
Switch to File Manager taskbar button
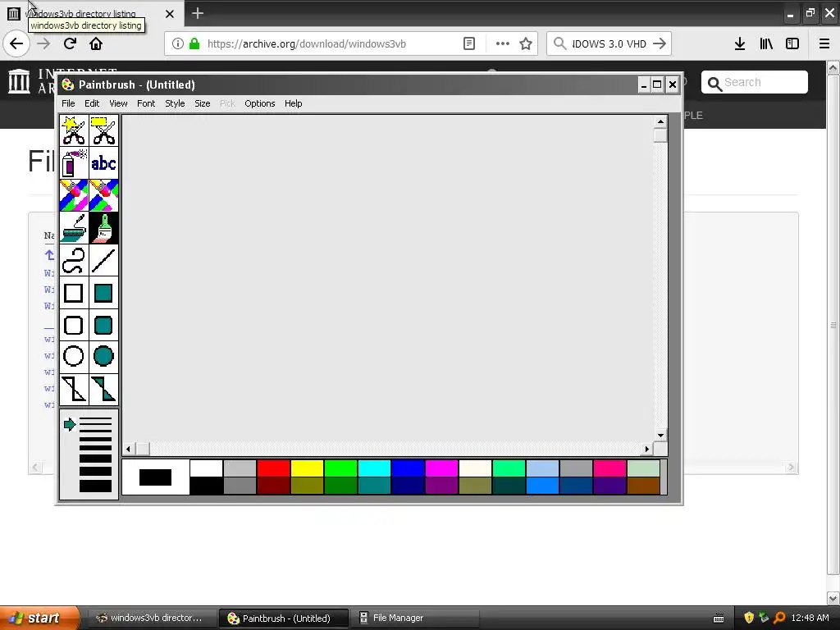[414, 618]
